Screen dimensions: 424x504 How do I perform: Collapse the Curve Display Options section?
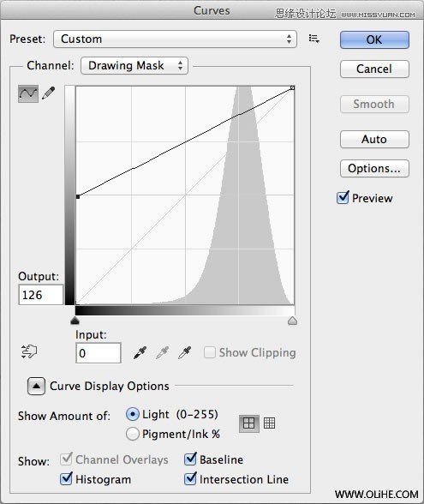pyautogui.click(x=36, y=386)
